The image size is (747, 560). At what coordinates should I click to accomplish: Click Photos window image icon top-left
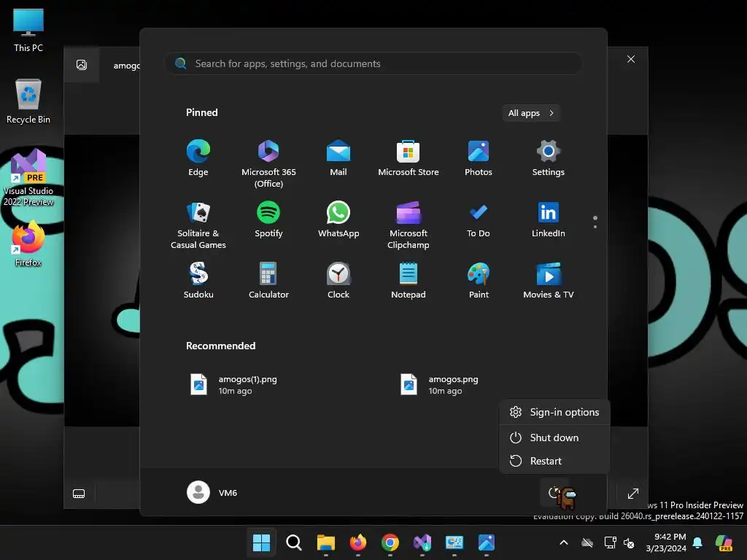tap(82, 64)
